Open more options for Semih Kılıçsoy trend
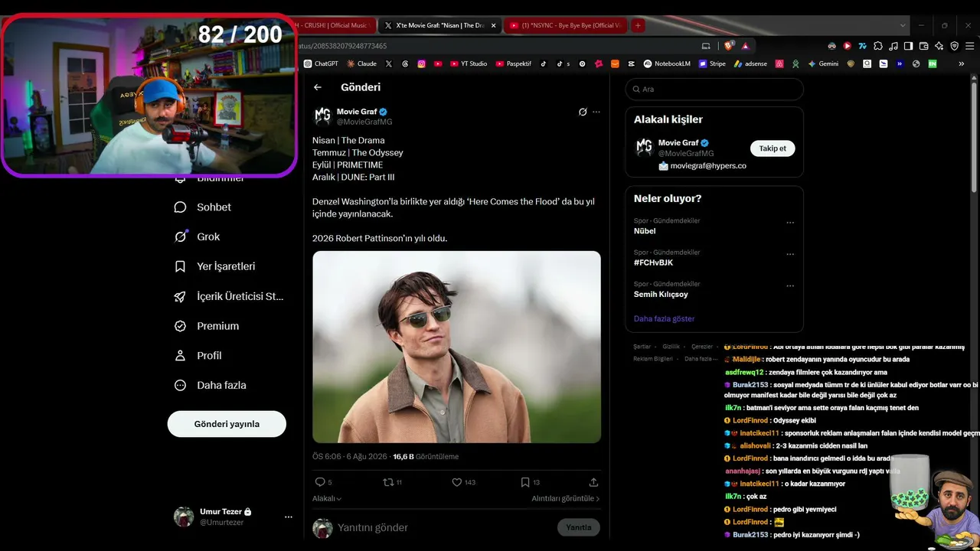This screenshot has height=551, width=980. [790, 285]
